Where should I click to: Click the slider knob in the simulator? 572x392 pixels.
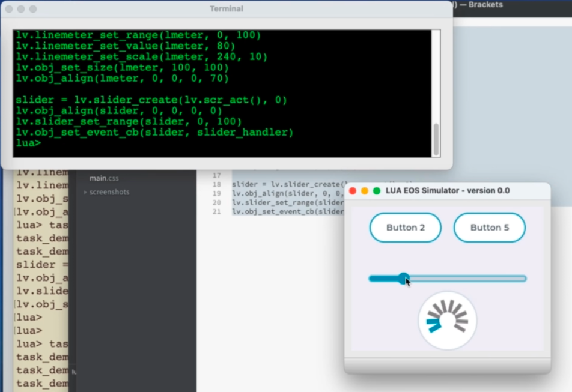coord(404,278)
